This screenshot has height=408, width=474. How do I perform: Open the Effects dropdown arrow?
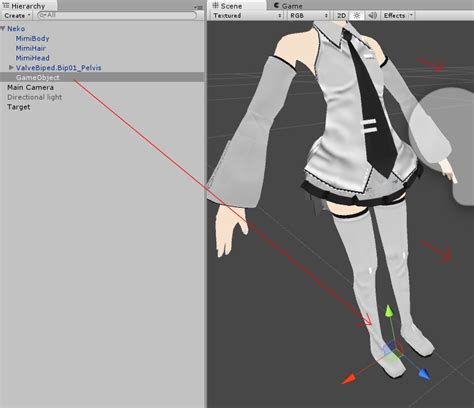click(x=411, y=15)
